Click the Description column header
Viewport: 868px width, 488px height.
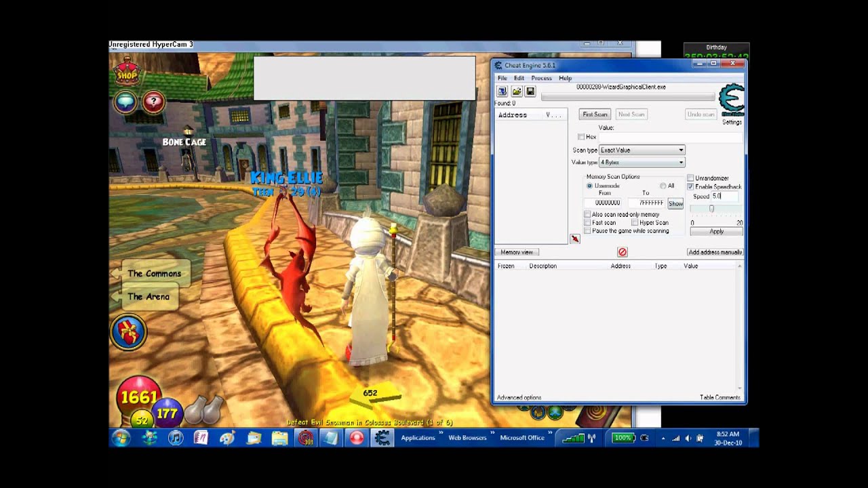(x=542, y=266)
